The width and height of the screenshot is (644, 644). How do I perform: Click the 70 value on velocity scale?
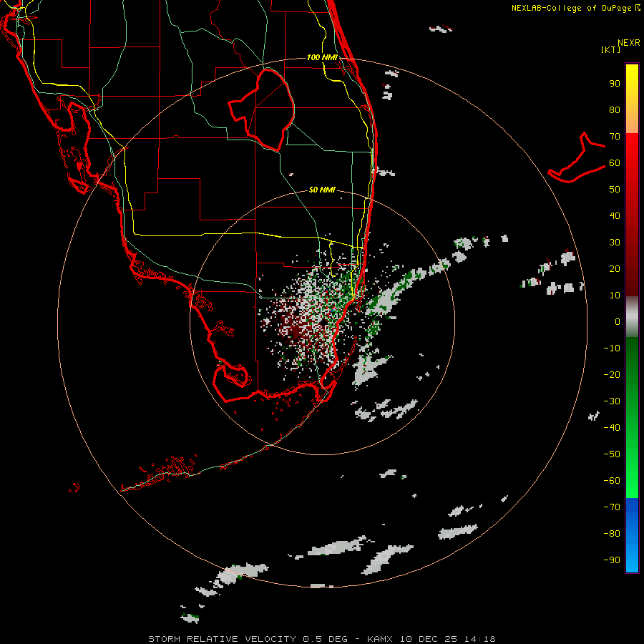615,137
